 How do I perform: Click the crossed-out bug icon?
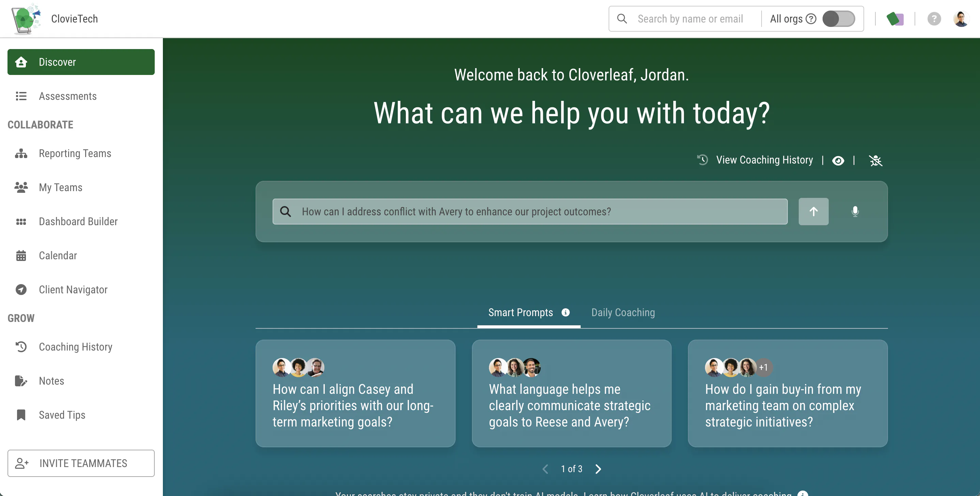coord(875,161)
